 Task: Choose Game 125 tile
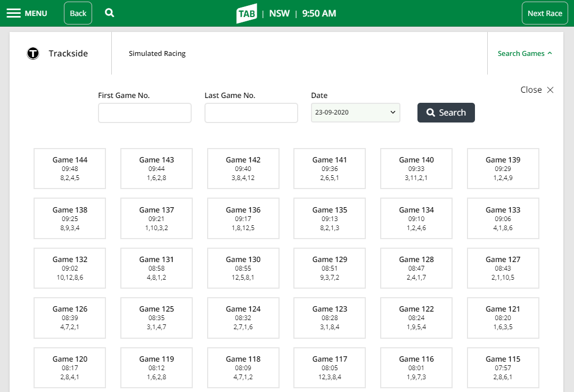tap(157, 318)
